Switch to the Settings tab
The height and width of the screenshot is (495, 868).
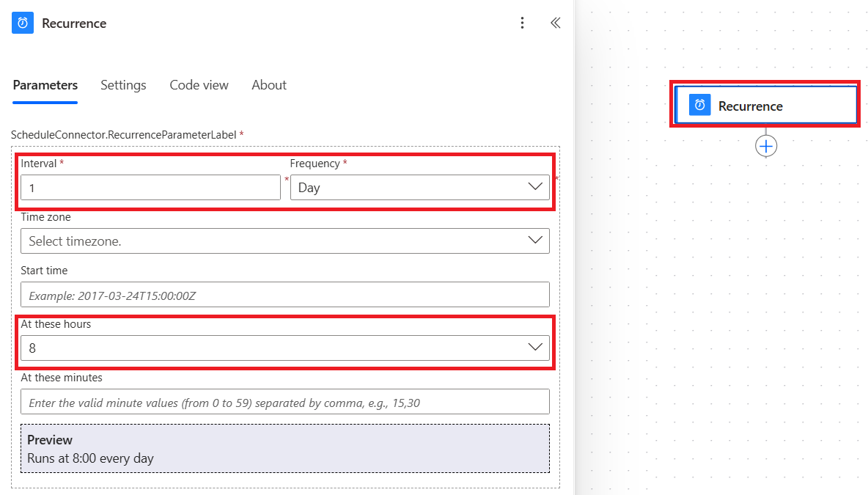pos(123,85)
